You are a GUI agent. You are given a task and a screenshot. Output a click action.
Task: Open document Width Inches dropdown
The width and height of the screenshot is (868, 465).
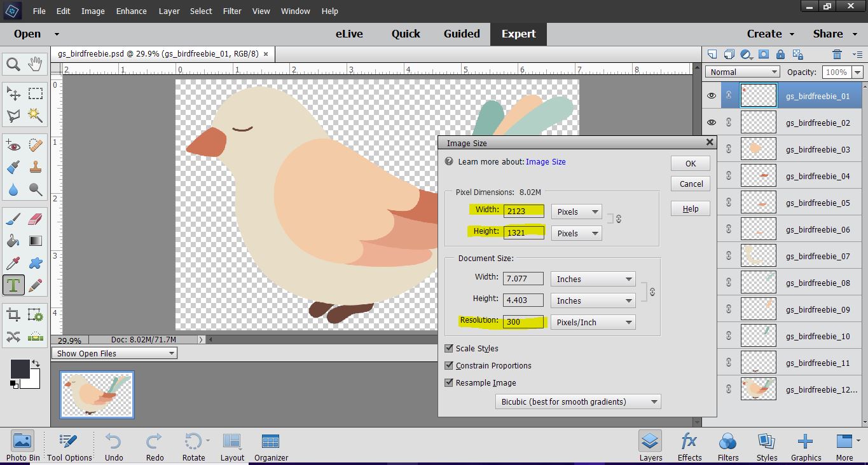(593, 279)
